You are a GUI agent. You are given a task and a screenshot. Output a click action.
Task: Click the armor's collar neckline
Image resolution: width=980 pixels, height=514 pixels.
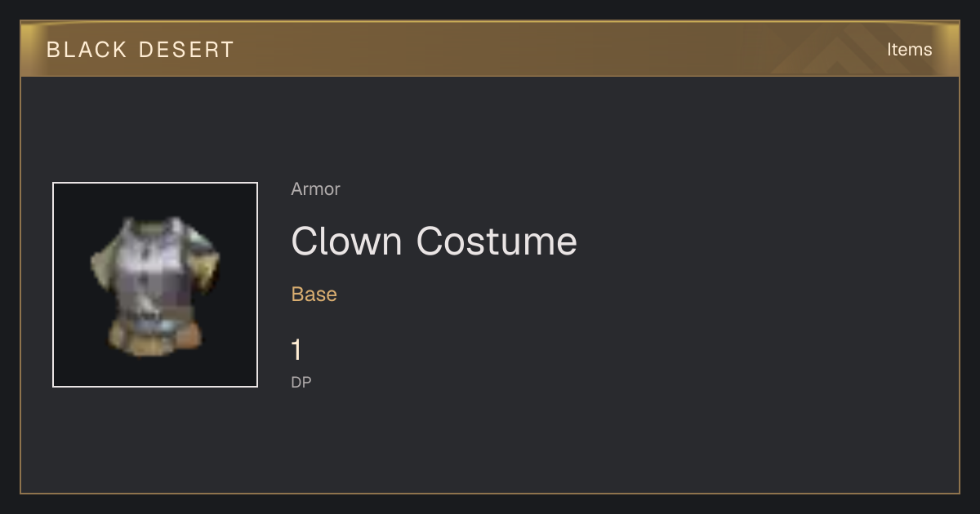153,224
